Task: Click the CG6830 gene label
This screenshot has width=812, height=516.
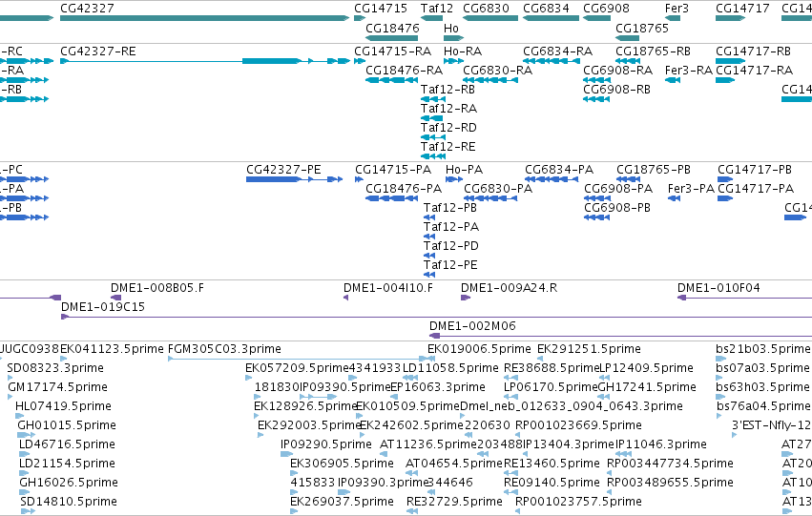Action: click(486, 9)
